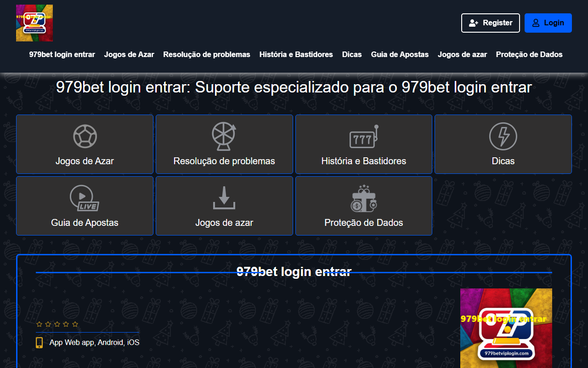Open the '979bet login entrar' nav item
This screenshot has width=588, height=368.
(x=62, y=54)
